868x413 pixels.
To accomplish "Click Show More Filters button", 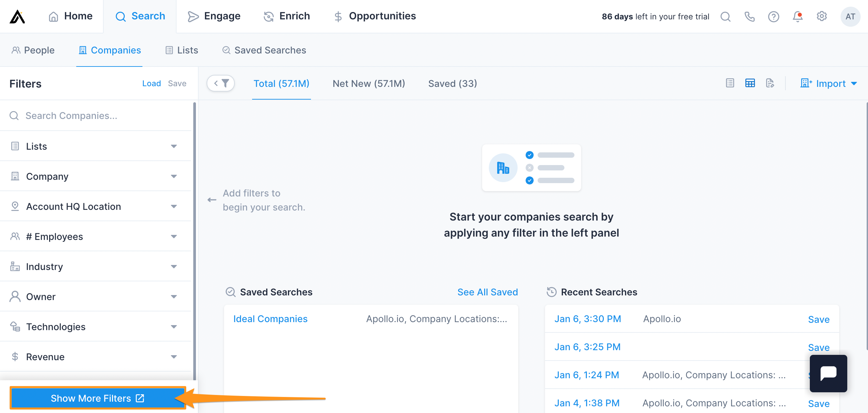I will pos(98,398).
